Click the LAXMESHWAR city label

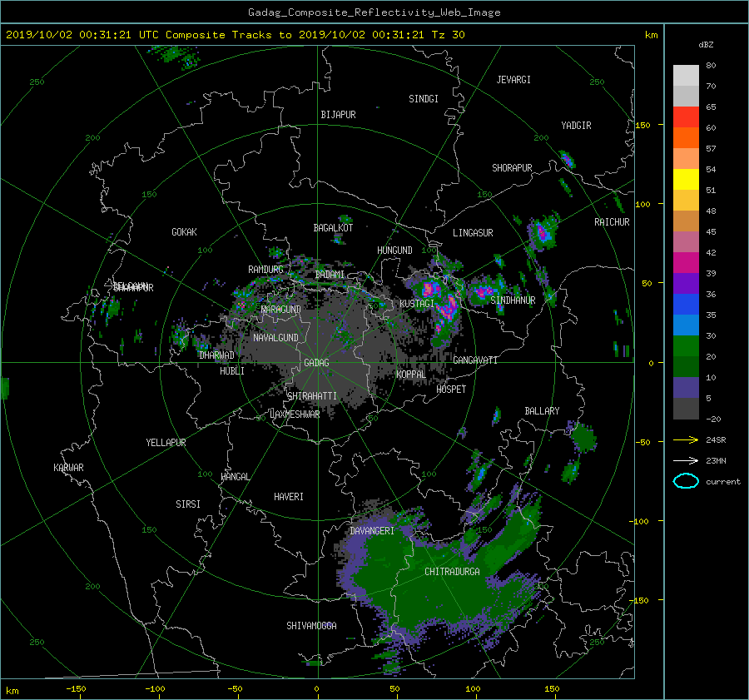click(x=295, y=415)
